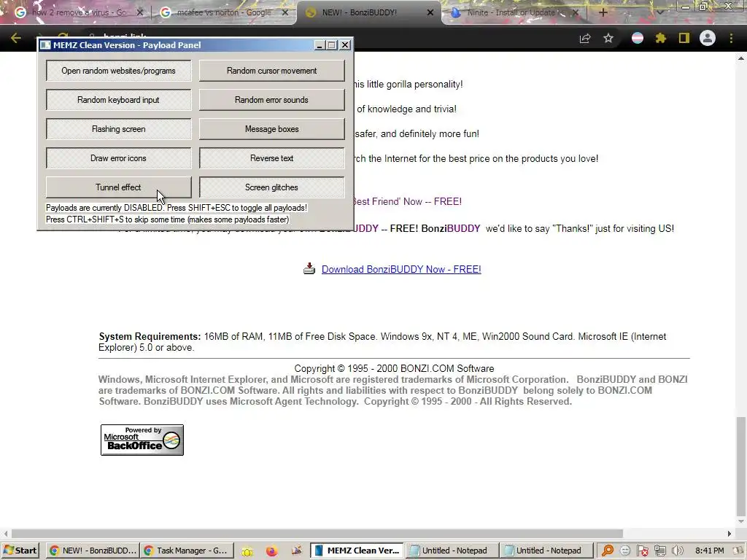Bookmark this page with the star icon
Screen dimensions: 747x560
(x=608, y=39)
